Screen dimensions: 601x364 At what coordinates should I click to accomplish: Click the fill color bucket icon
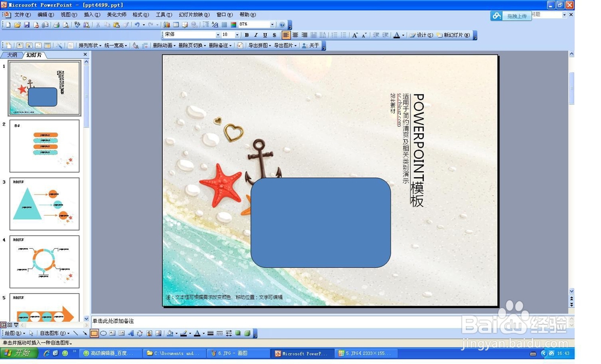click(x=170, y=333)
